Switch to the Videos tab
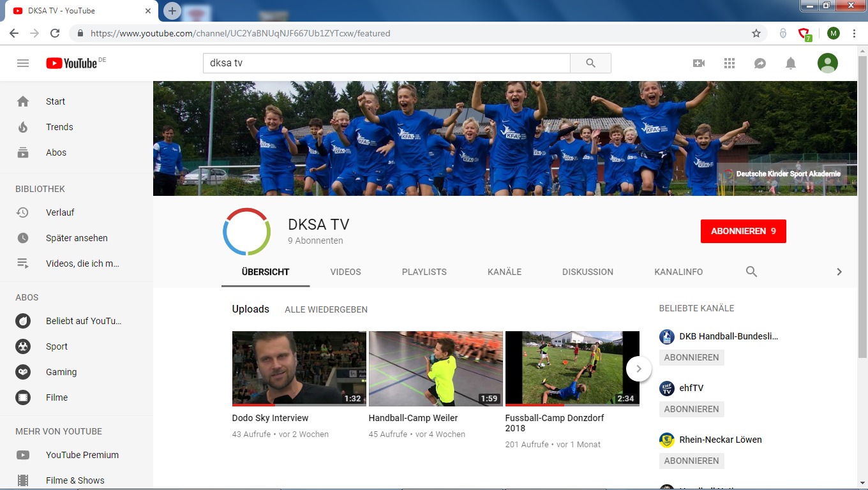The width and height of the screenshot is (868, 490). pos(345,272)
